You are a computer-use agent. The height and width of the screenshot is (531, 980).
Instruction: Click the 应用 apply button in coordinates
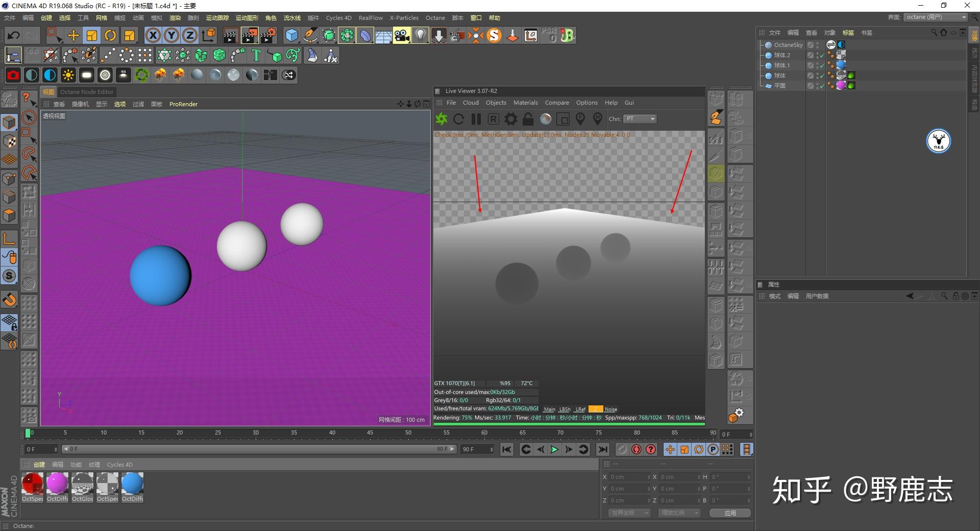tap(730, 513)
